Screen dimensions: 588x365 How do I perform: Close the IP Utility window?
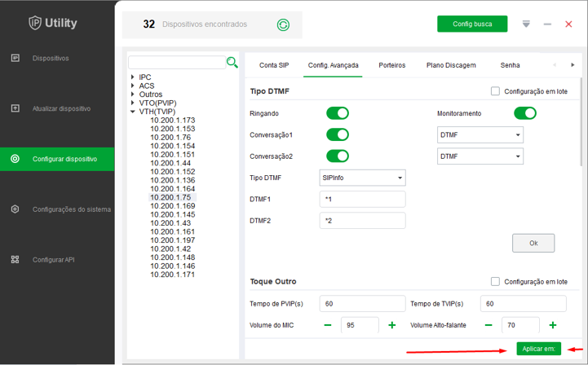point(568,24)
